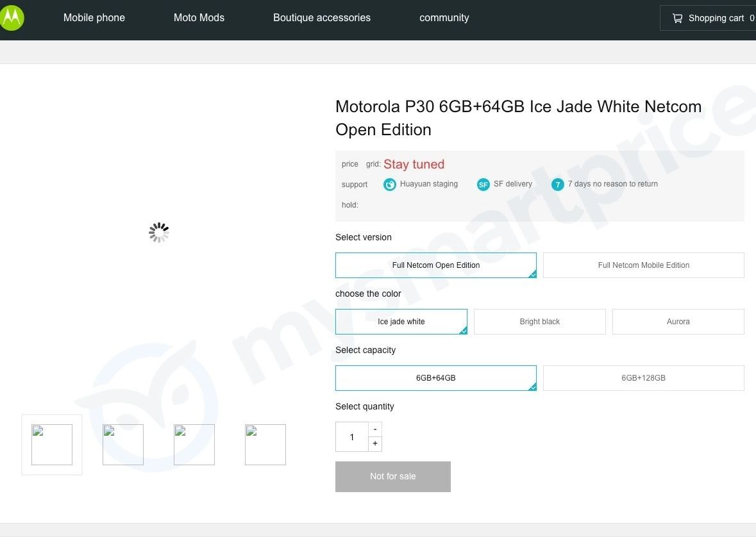Image resolution: width=756 pixels, height=537 pixels.
Task: Click the Huayuan staging support icon
Action: (390, 184)
